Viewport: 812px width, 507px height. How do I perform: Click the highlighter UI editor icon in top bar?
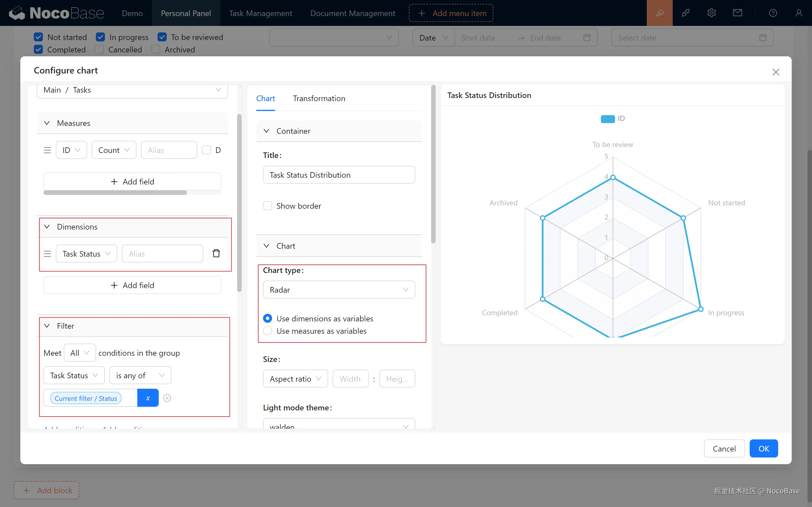click(x=659, y=13)
